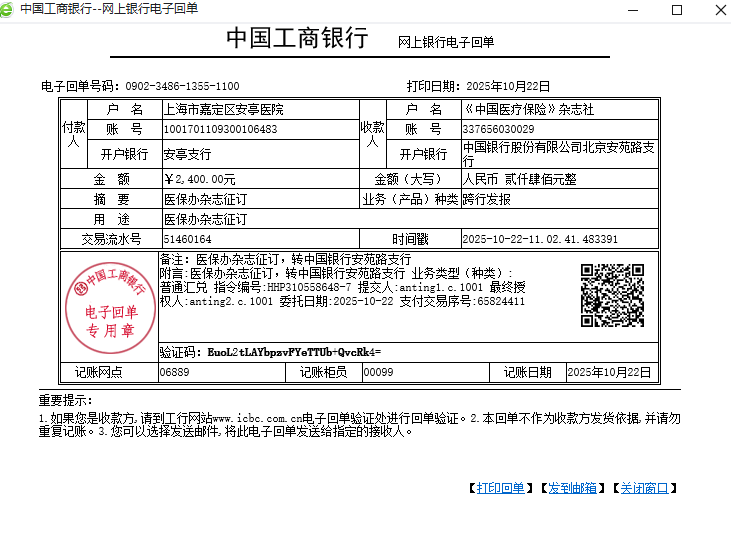731x550 pixels.
Task: Click the app icon in the title bar
Action: (x=9, y=9)
